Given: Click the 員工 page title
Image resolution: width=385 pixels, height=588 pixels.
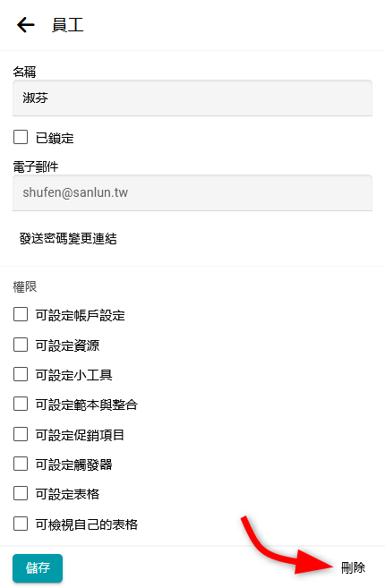Looking at the screenshot, I should tap(67, 25).
